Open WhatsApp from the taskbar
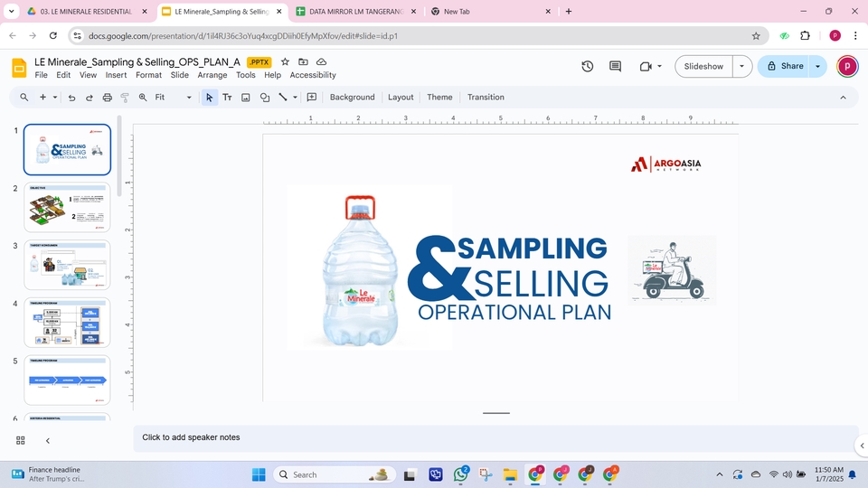Screen dimensions: 868x488 (x=460, y=474)
